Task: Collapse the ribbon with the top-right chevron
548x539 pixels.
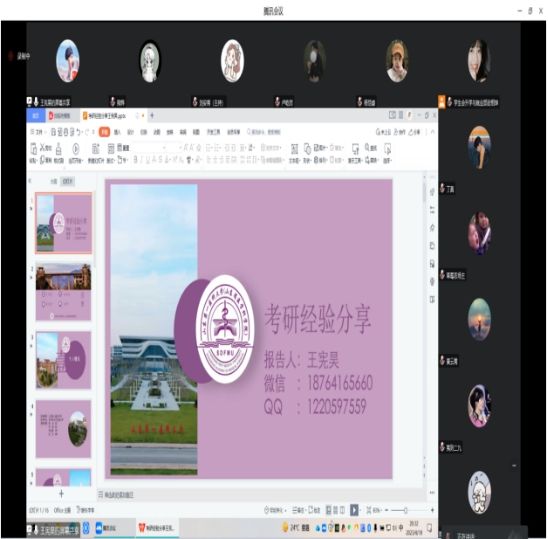Action: tap(433, 132)
